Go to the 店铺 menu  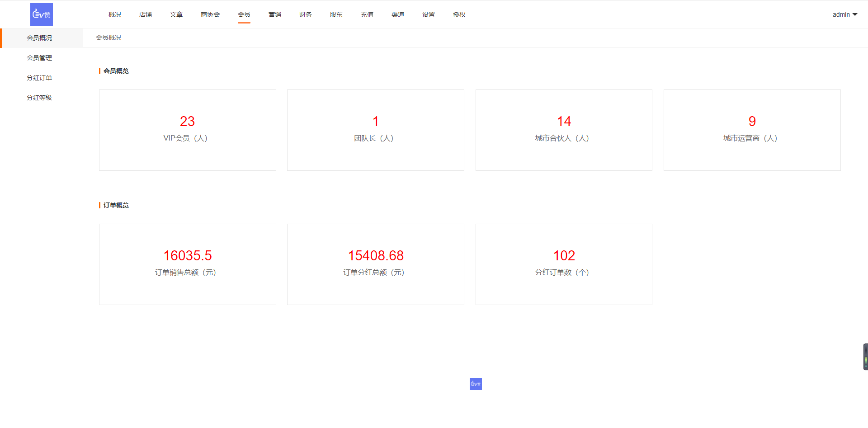click(146, 14)
